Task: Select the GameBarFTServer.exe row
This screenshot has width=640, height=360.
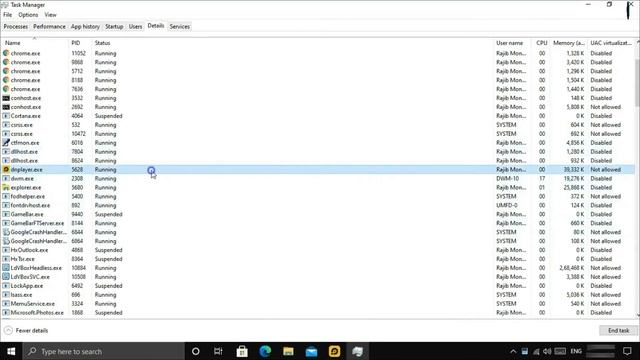Action: point(318,223)
